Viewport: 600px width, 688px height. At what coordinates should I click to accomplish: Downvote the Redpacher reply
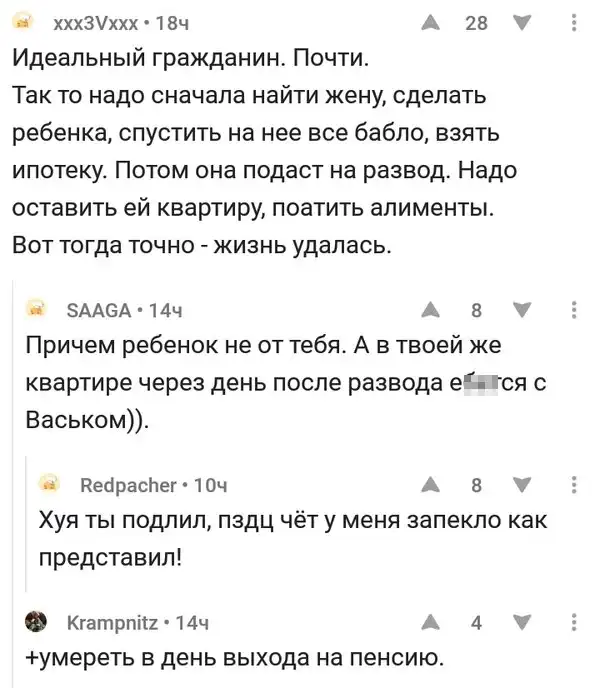[x=521, y=486]
